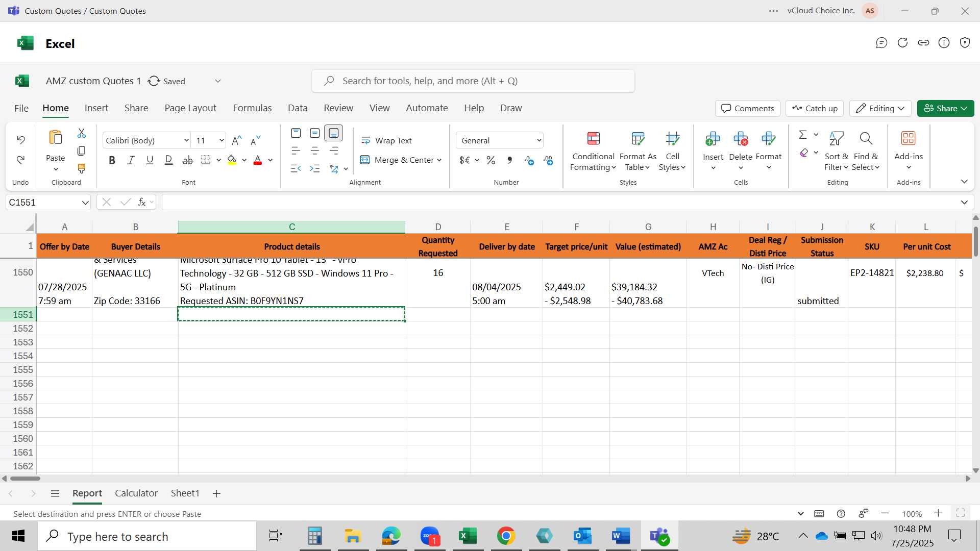Open the font name dropdown Calibri (Body)

[x=186, y=141]
